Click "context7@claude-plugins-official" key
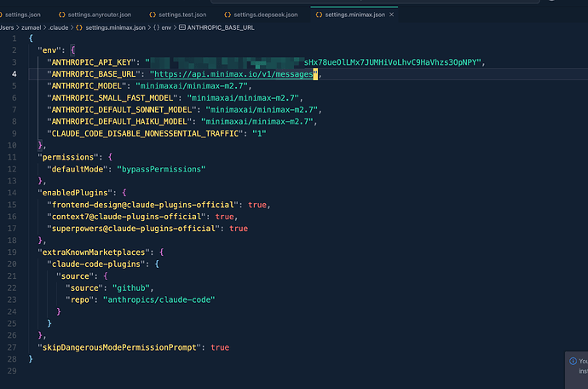Viewport: 588px width, 389px height. coord(126,217)
